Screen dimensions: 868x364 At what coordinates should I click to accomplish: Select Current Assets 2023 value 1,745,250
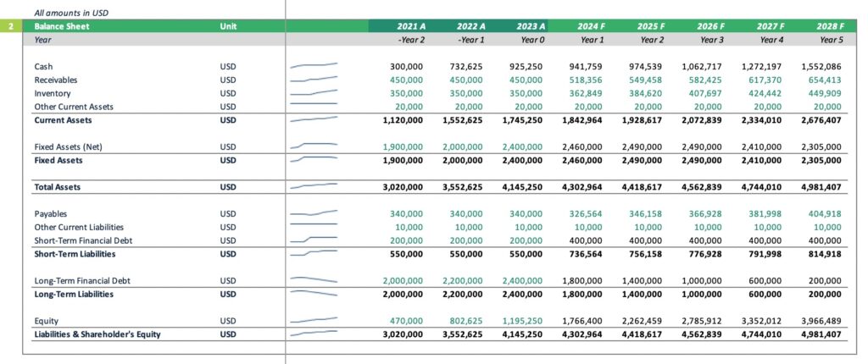[x=522, y=120]
